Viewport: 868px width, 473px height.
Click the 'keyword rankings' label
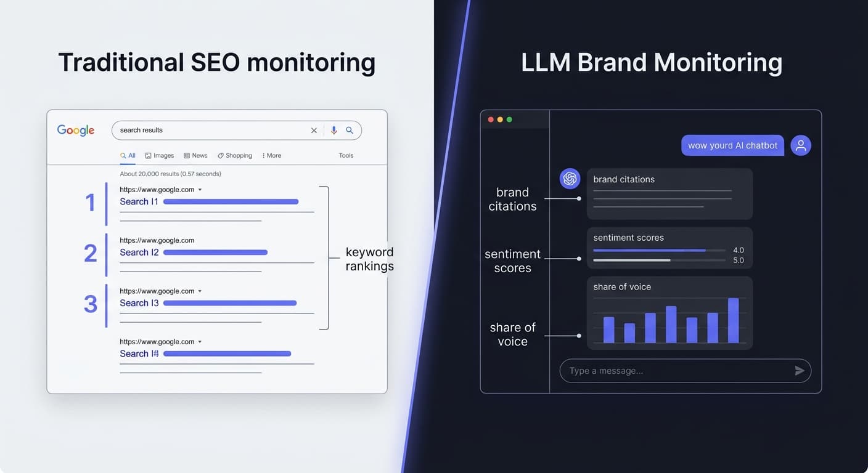coord(369,259)
